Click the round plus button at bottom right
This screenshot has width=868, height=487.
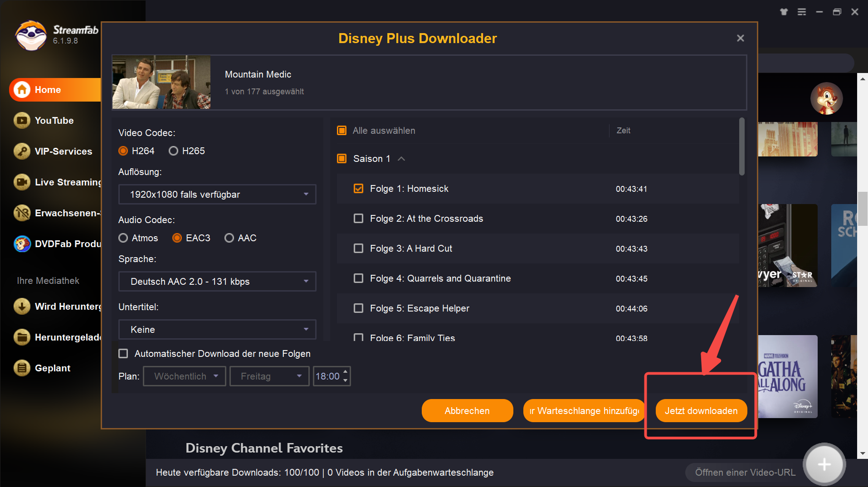(824, 464)
